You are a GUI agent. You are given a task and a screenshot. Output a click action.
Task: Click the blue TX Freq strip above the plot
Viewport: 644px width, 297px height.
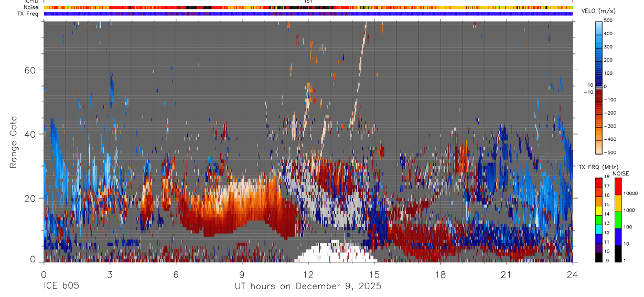pyautogui.click(x=308, y=14)
